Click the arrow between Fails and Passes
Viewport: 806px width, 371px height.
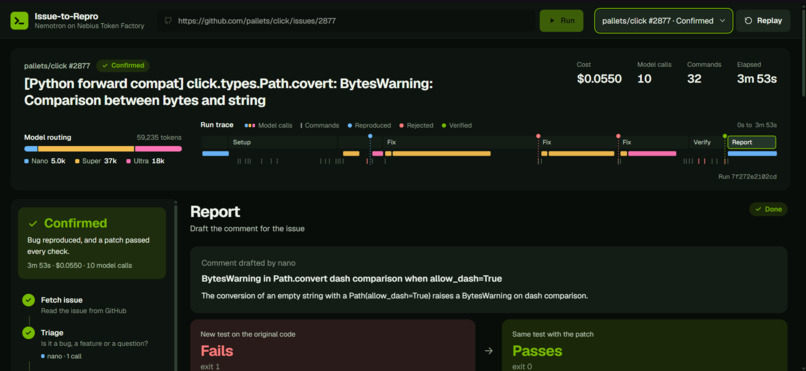pos(489,351)
